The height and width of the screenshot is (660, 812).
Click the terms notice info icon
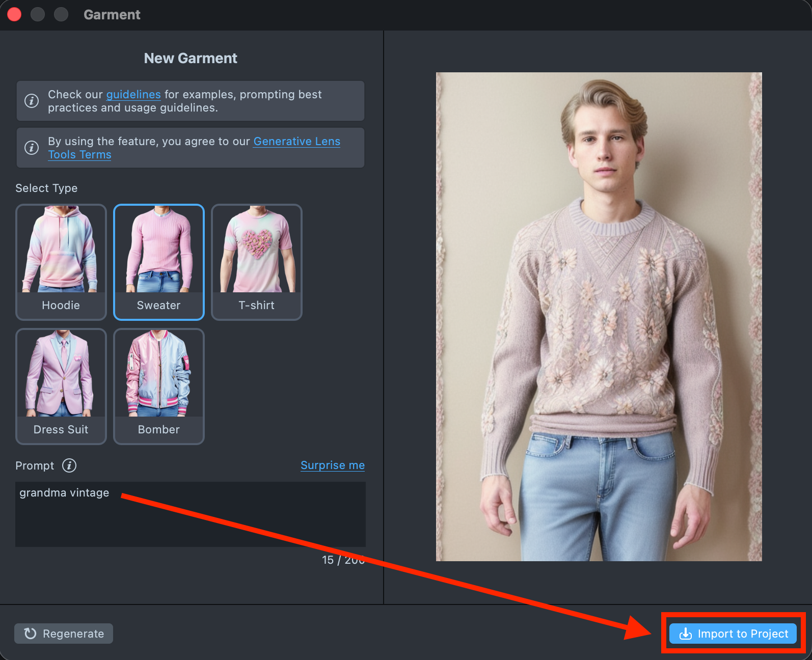(x=32, y=148)
